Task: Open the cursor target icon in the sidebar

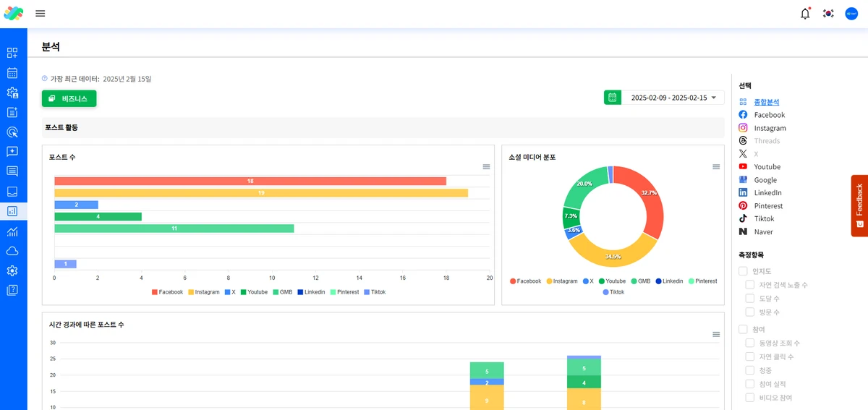Action: tap(12, 132)
